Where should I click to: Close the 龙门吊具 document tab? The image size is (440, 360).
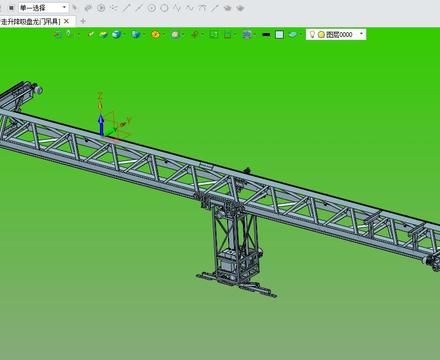66,22
